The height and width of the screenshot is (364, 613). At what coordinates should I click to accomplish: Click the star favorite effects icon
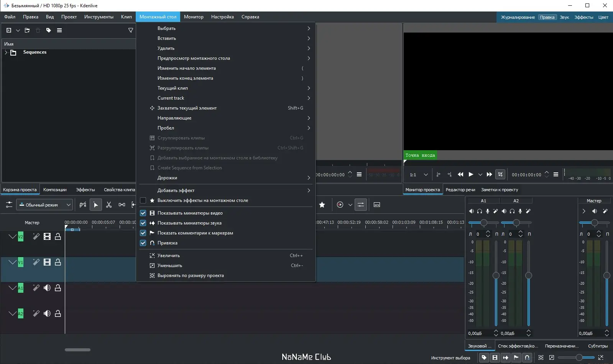[322, 205]
